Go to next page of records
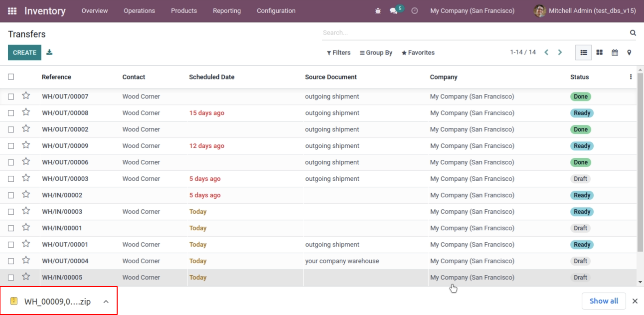 (x=560, y=52)
